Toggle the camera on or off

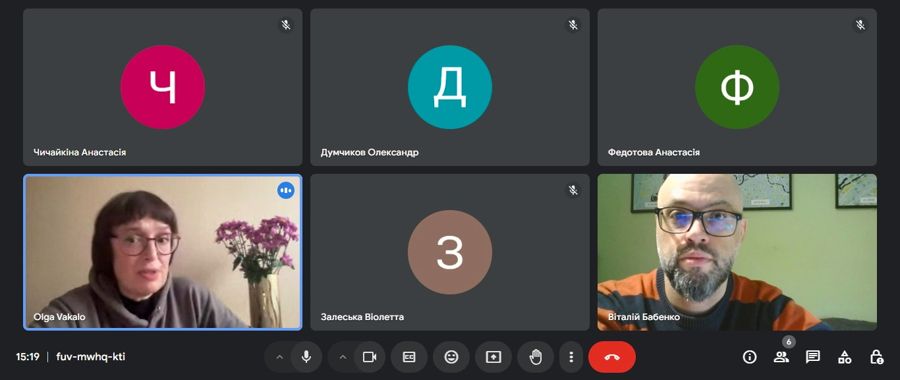pos(369,357)
